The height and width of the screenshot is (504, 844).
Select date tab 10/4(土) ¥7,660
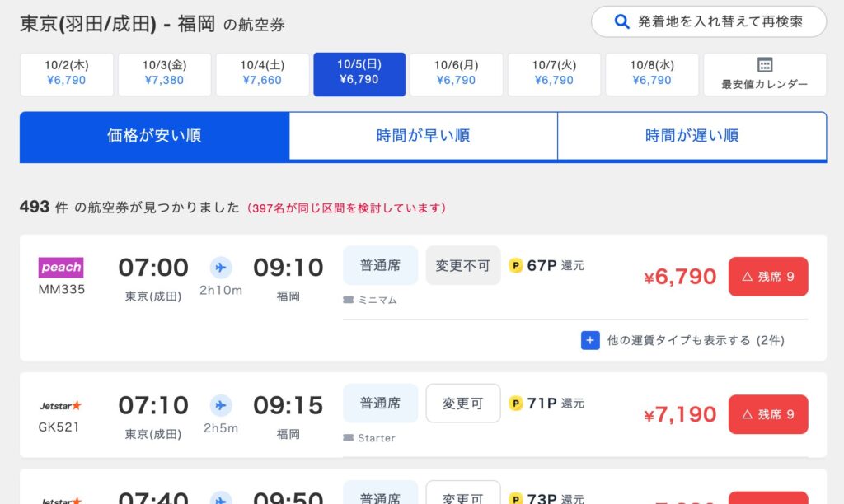(262, 74)
